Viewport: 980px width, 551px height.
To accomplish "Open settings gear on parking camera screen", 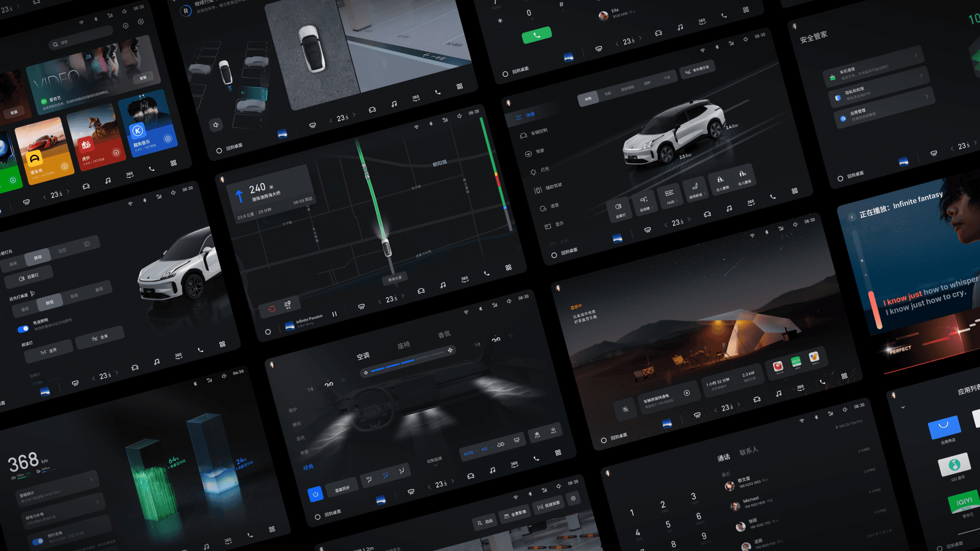I will [x=573, y=498].
